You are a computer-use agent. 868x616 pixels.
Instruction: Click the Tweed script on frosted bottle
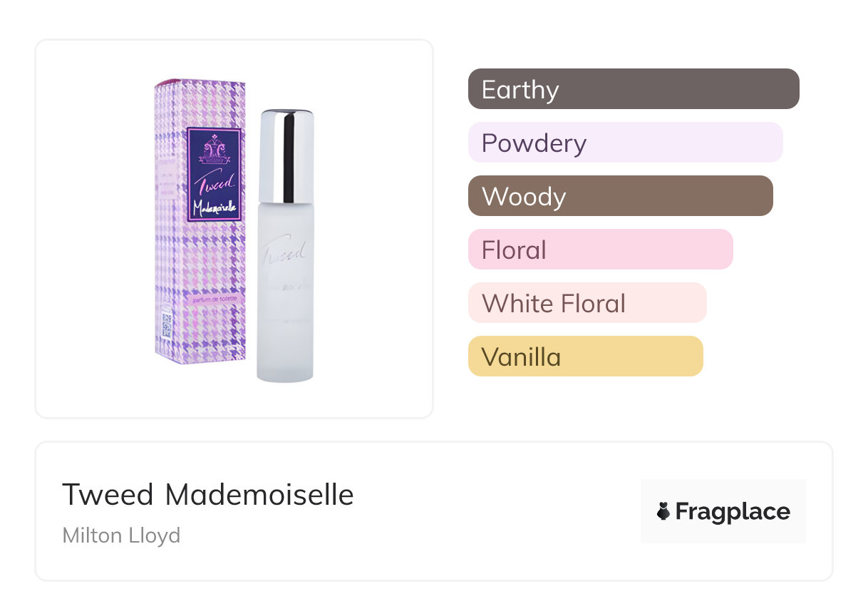click(x=284, y=252)
